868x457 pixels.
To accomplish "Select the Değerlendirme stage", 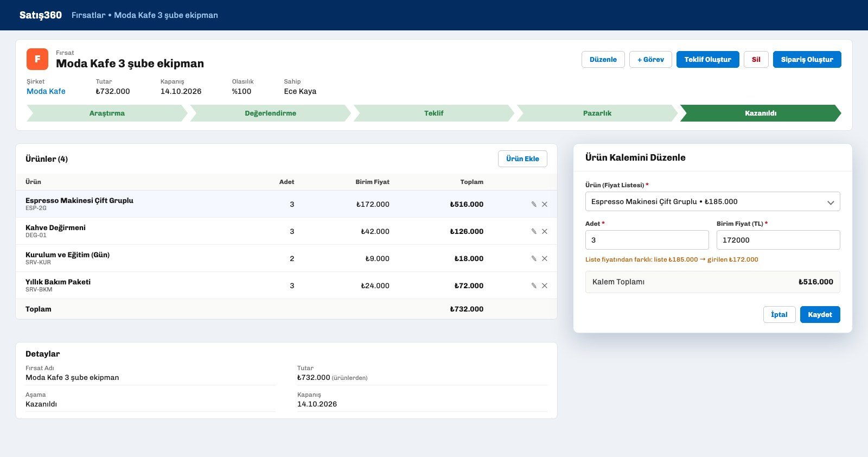I will (x=270, y=113).
